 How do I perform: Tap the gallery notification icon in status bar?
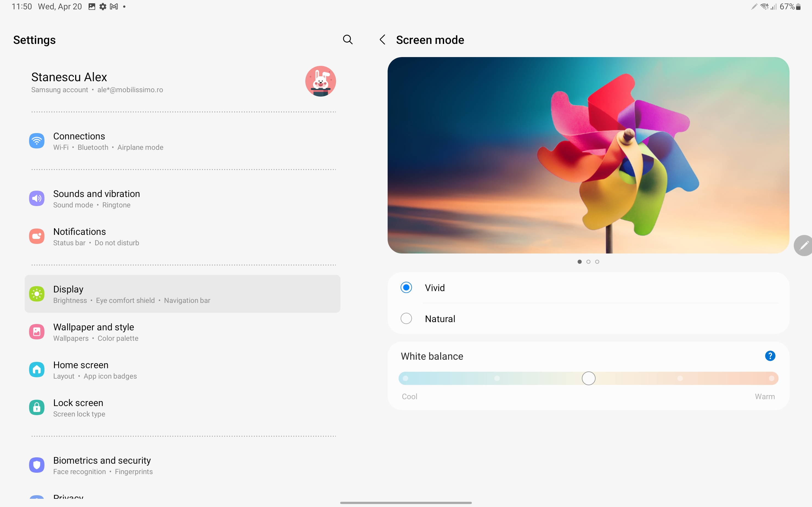(92, 7)
